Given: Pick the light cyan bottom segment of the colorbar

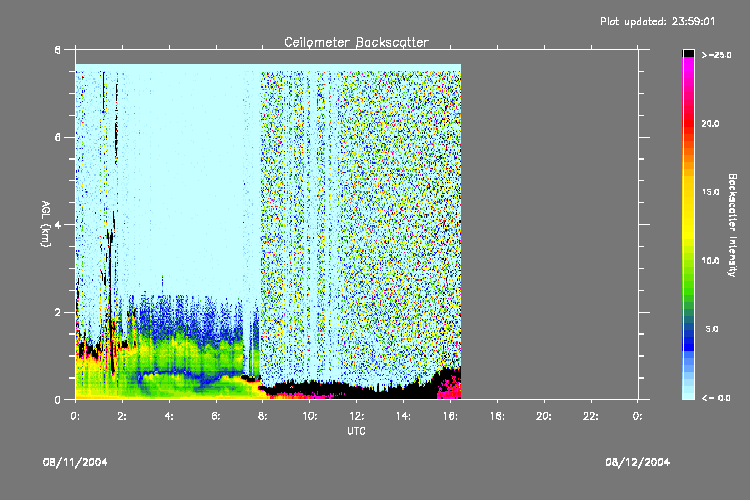Looking at the screenshot, I should (x=688, y=395).
